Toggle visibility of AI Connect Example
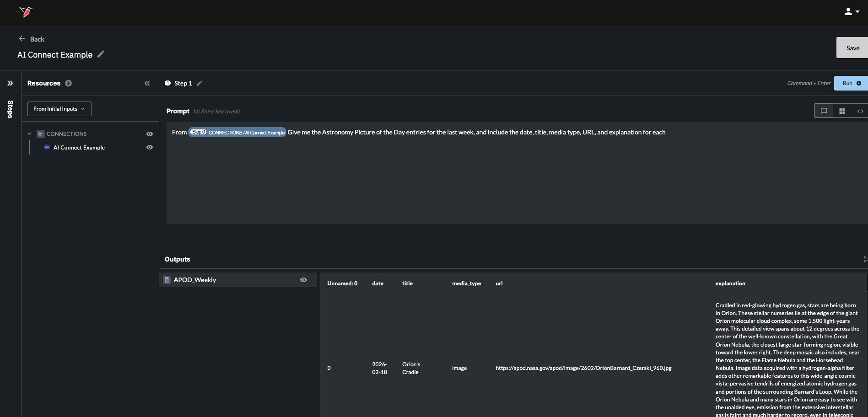The height and width of the screenshot is (417, 868). pos(149,147)
